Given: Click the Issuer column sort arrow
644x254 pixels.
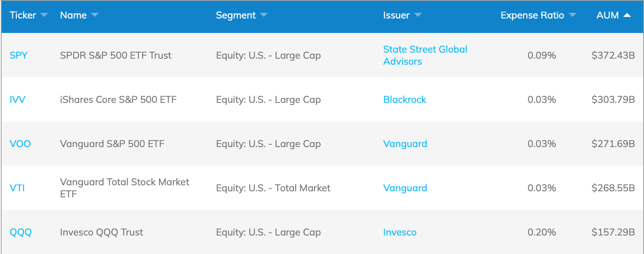Looking at the screenshot, I should coord(418,15).
